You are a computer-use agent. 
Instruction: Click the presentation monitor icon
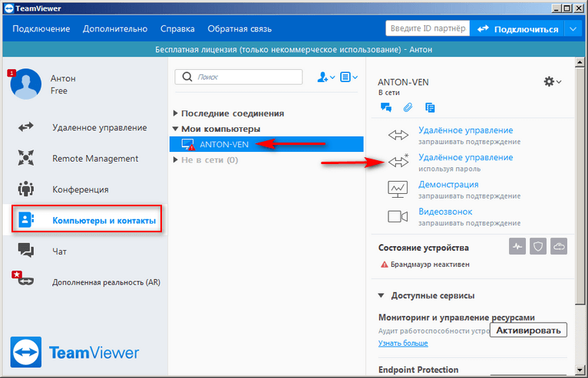point(398,189)
